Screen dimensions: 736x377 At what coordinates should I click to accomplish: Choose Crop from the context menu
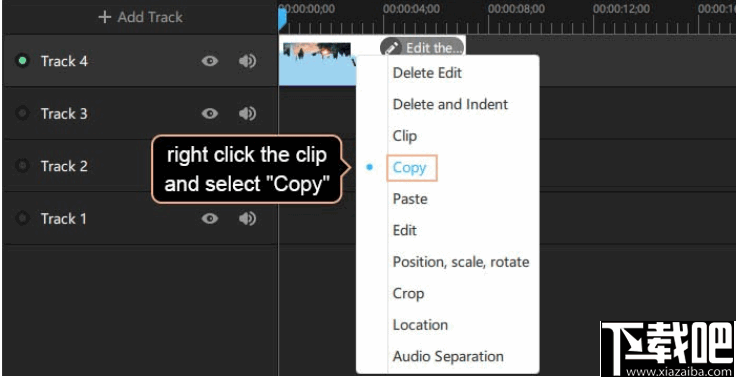(x=408, y=293)
